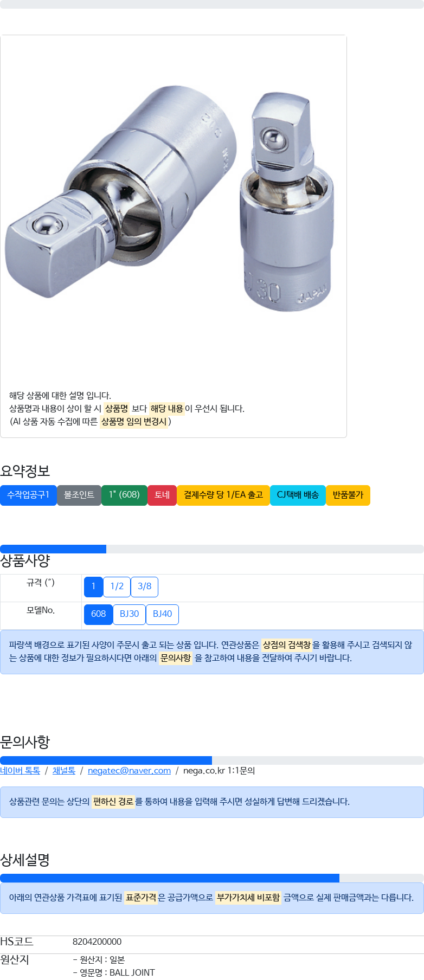Select model number 608
This screenshot has height=980, width=424.
coord(98,614)
